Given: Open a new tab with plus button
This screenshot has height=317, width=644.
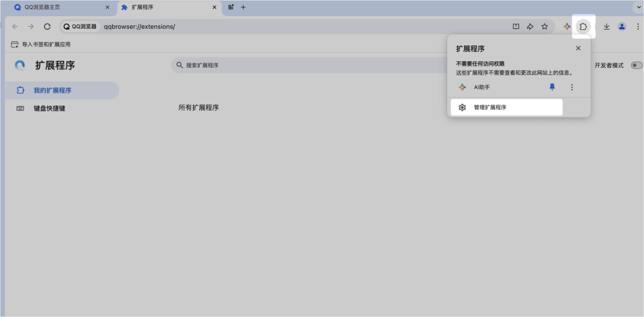Looking at the screenshot, I should [x=243, y=7].
